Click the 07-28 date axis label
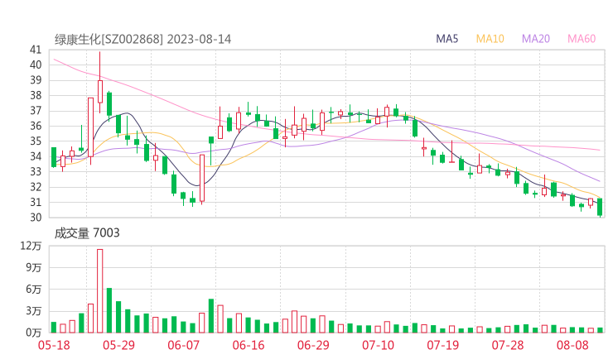The image size is (613, 364). coord(508,345)
